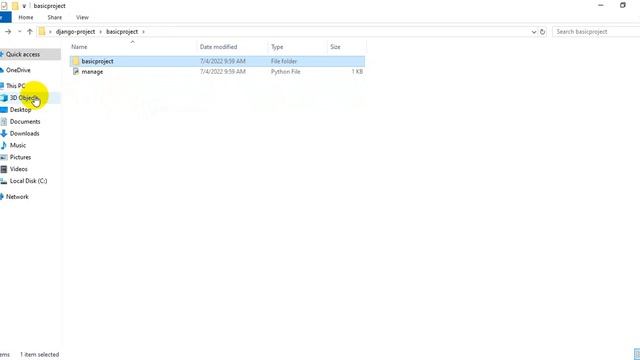Click the forward navigation arrow
This screenshot has height=360, width=640.
(8, 31)
